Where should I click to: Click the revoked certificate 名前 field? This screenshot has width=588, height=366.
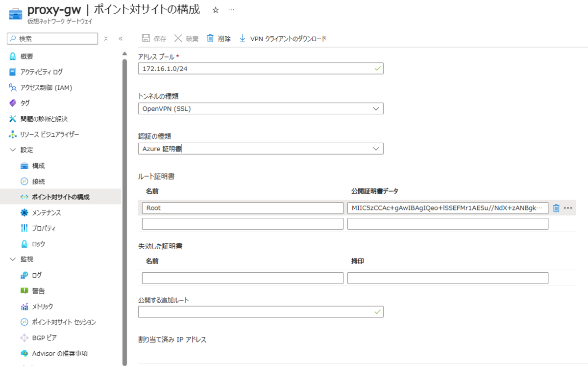243,278
